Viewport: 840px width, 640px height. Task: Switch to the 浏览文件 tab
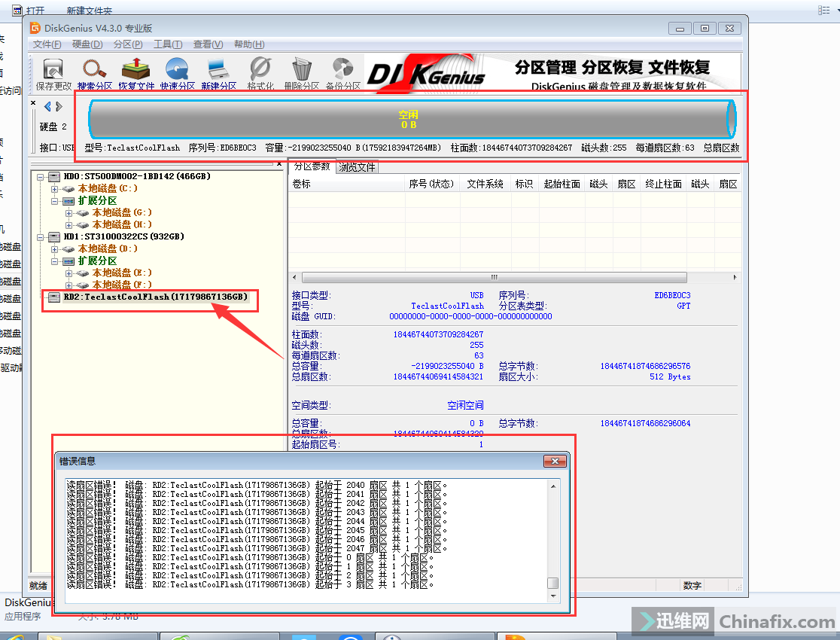point(357,166)
